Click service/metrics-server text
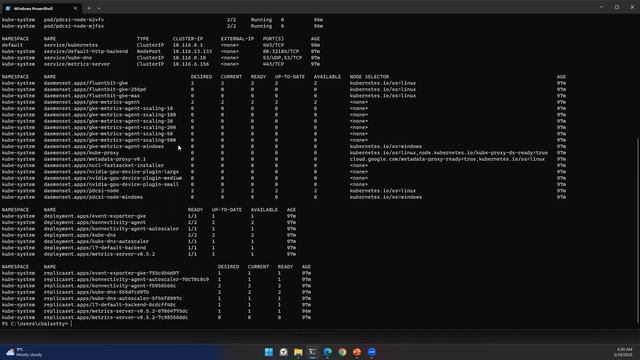 (x=77, y=64)
